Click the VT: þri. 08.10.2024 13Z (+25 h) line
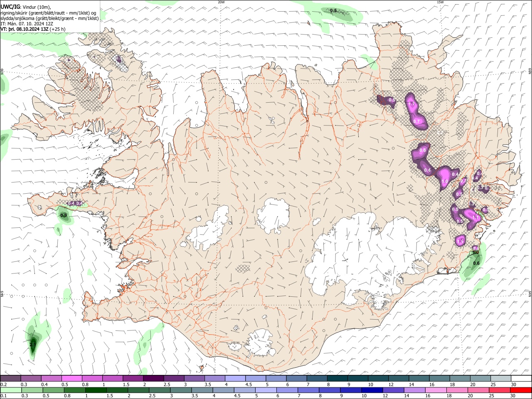This screenshot has height=399, width=532. (32, 29)
